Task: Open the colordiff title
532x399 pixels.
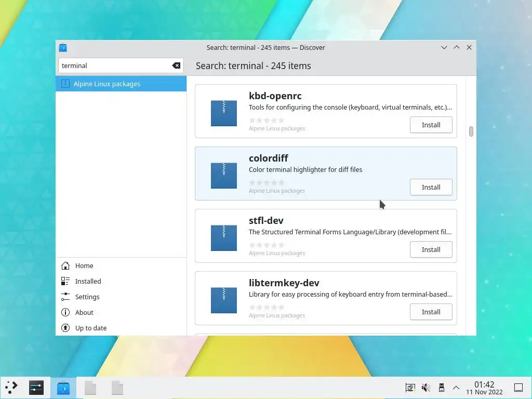Action: click(269, 158)
